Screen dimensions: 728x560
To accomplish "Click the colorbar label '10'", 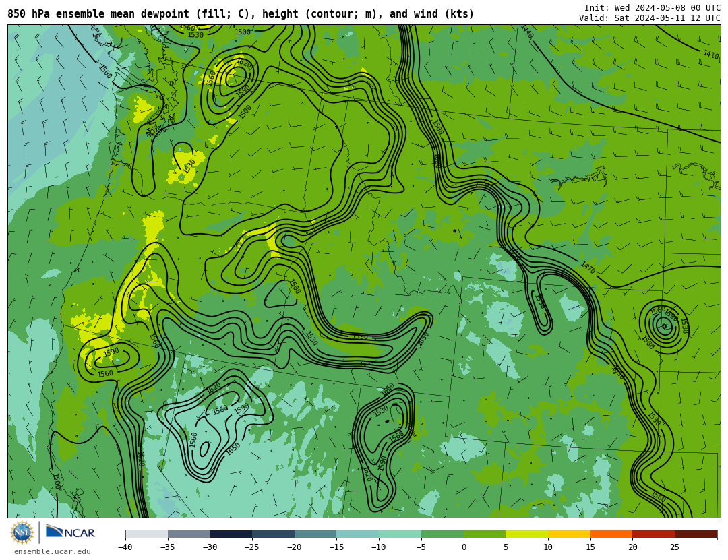I will [x=548, y=547].
